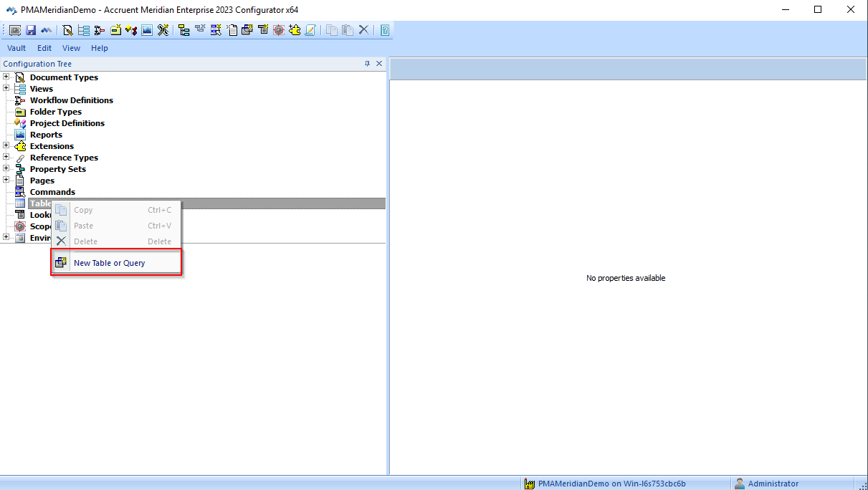Click the new lookup list toolbar icon
Screen dimensions: 868x490
[263, 30]
